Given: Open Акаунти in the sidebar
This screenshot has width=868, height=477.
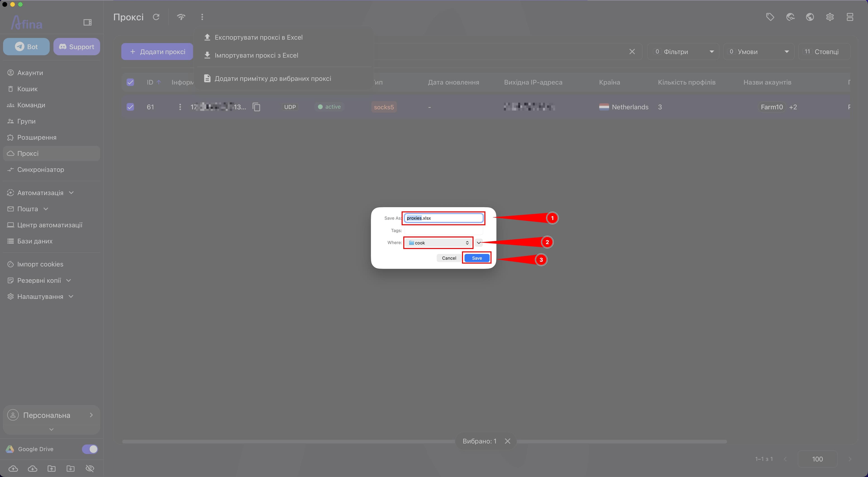Looking at the screenshot, I should (52, 73).
